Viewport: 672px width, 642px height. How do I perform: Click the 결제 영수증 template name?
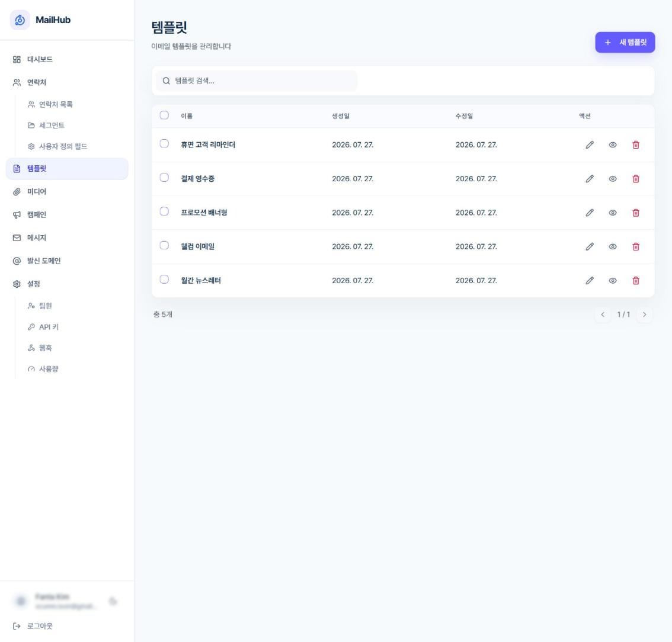[x=197, y=179]
